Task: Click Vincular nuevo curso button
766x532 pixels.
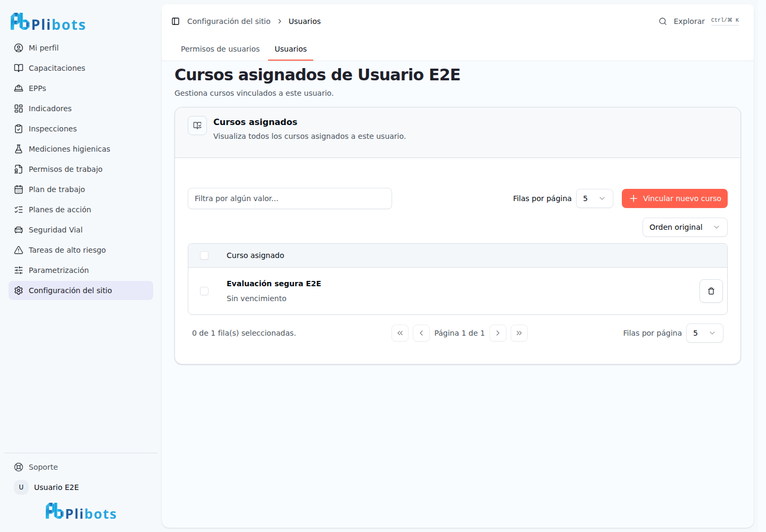Action: coord(675,198)
